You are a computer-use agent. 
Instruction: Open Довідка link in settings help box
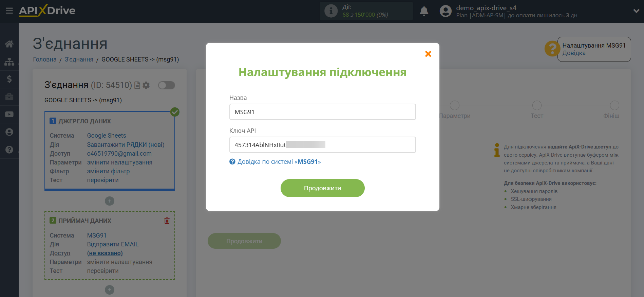574,53
